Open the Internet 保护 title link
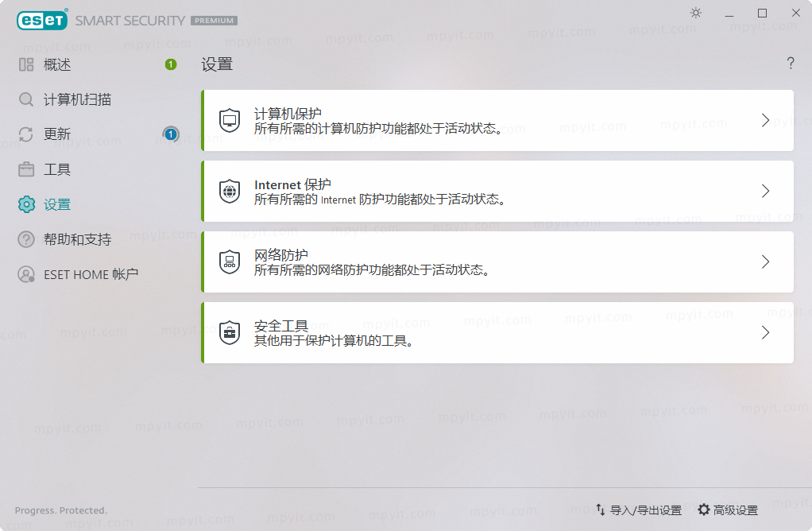Image resolution: width=812 pixels, height=531 pixels. 292,184
